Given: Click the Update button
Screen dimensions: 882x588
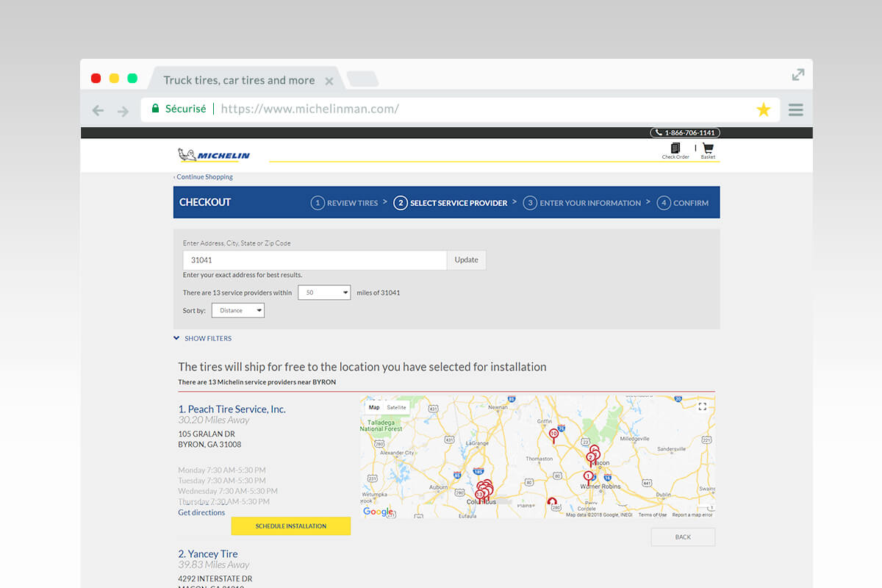Looking at the screenshot, I should pyautogui.click(x=467, y=260).
